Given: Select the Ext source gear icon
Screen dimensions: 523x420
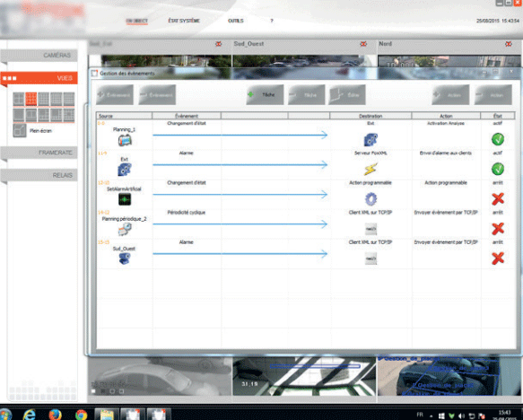Looking at the screenshot, I should coord(125,170).
